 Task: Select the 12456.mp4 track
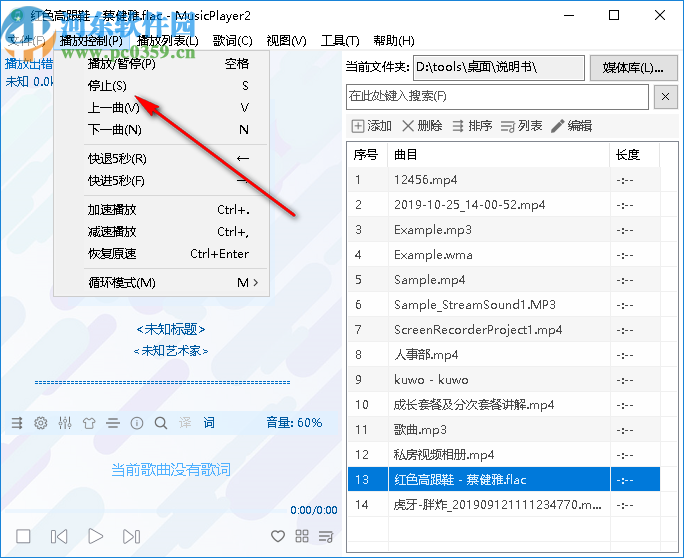pyautogui.click(x=504, y=180)
